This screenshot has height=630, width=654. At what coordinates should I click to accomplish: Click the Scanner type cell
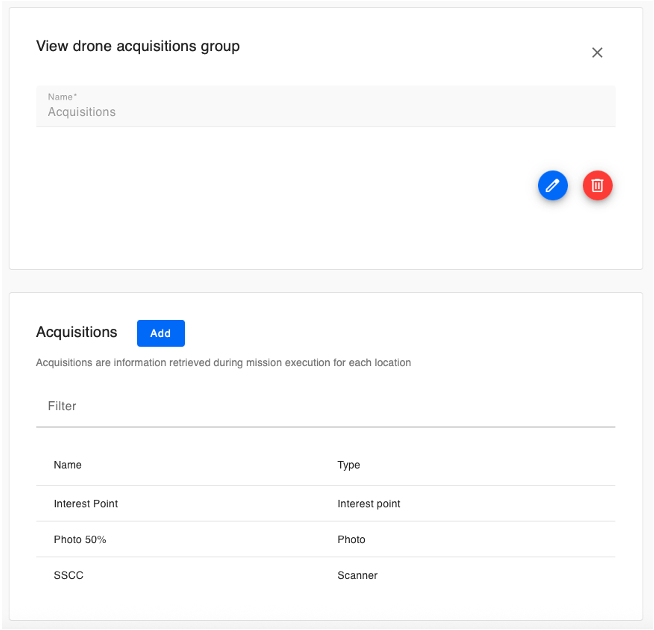pyautogui.click(x=357, y=576)
